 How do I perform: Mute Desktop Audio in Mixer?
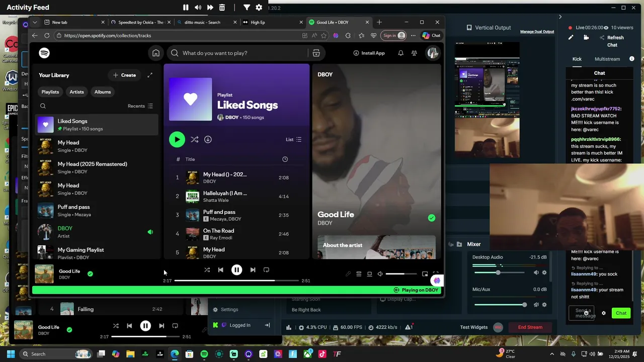click(536, 273)
